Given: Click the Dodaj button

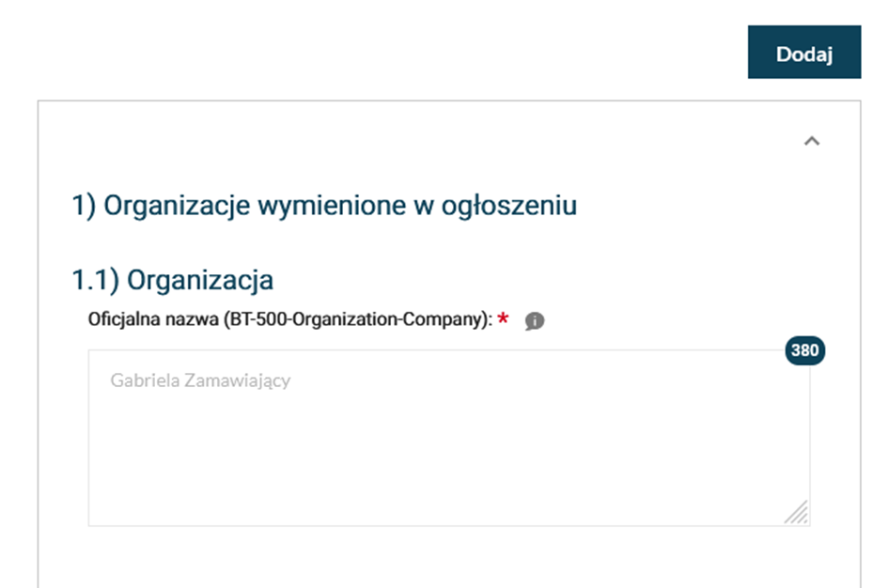Looking at the screenshot, I should click(803, 54).
